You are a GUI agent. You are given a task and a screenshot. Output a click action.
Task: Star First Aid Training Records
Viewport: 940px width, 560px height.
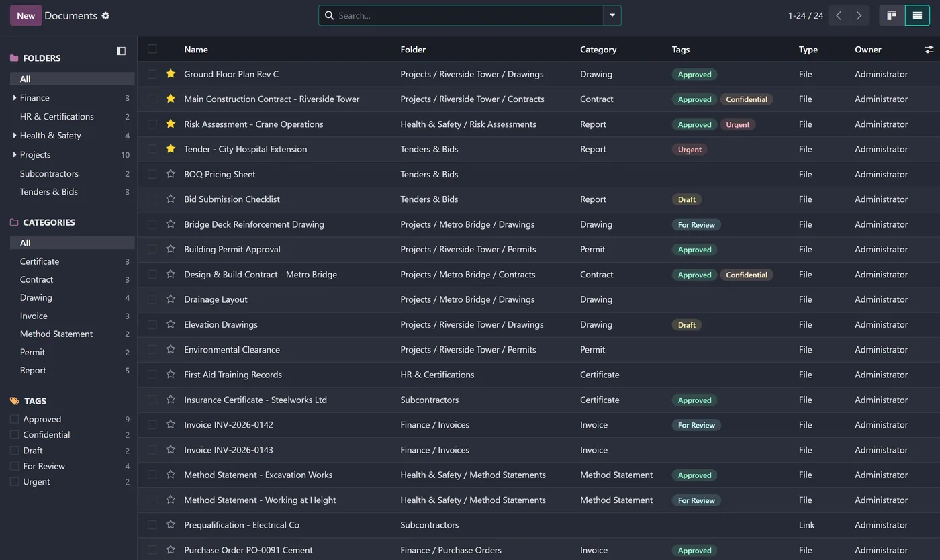(171, 374)
